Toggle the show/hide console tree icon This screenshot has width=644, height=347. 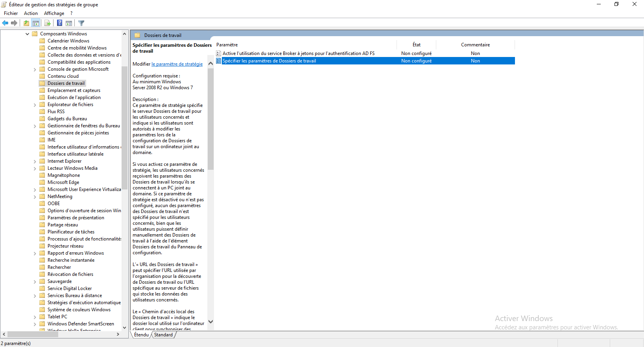[36, 23]
